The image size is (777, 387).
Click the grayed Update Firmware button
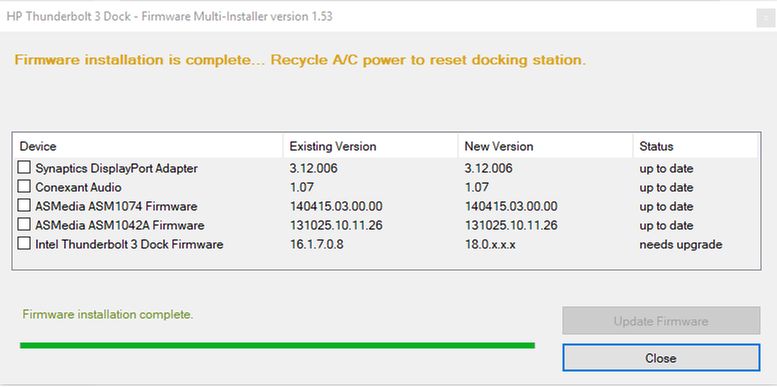(x=661, y=321)
